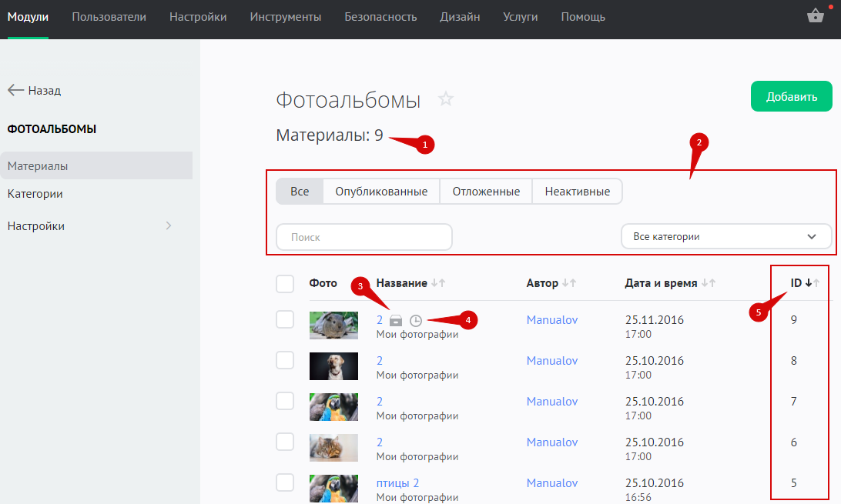The height and width of the screenshot is (504, 841).
Task: Open the Все категории dropdown
Action: (x=726, y=237)
